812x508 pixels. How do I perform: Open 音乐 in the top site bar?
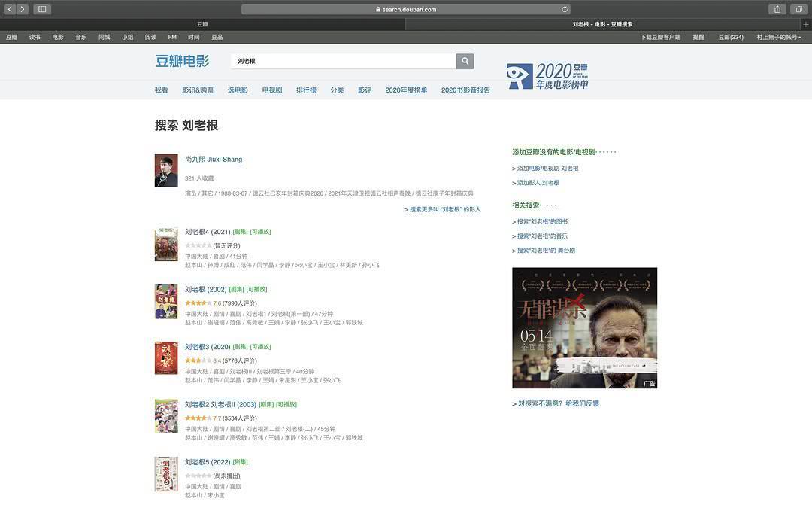pyautogui.click(x=81, y=37)
